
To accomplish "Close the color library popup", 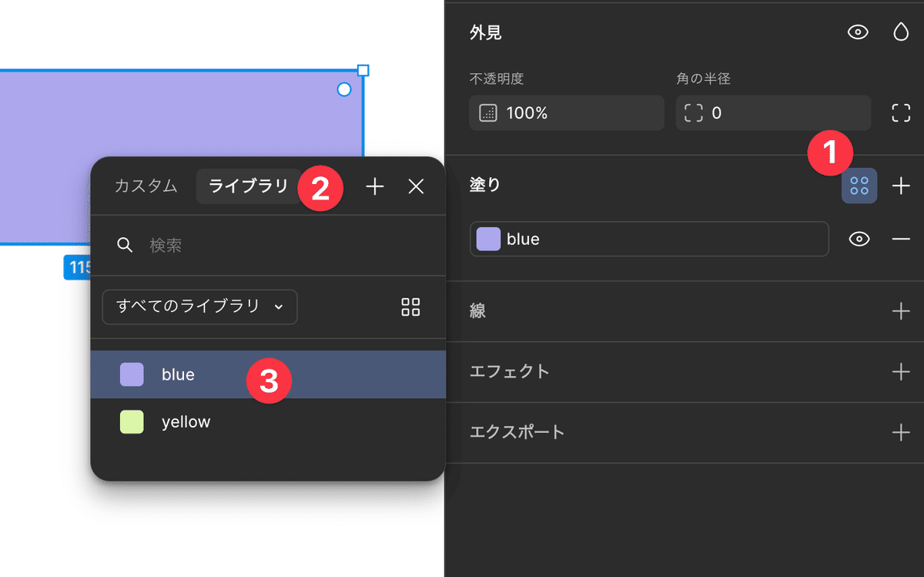I will tap(416, 186).
